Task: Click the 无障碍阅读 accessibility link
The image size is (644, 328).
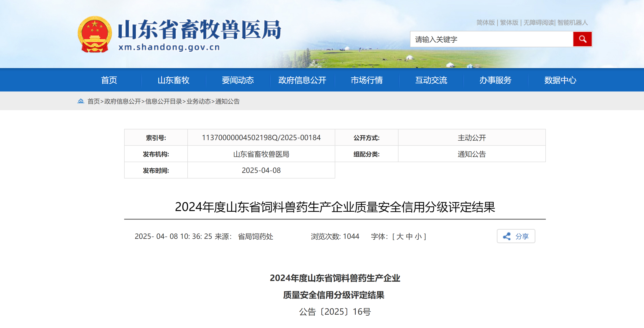Action: click(539, 22)
